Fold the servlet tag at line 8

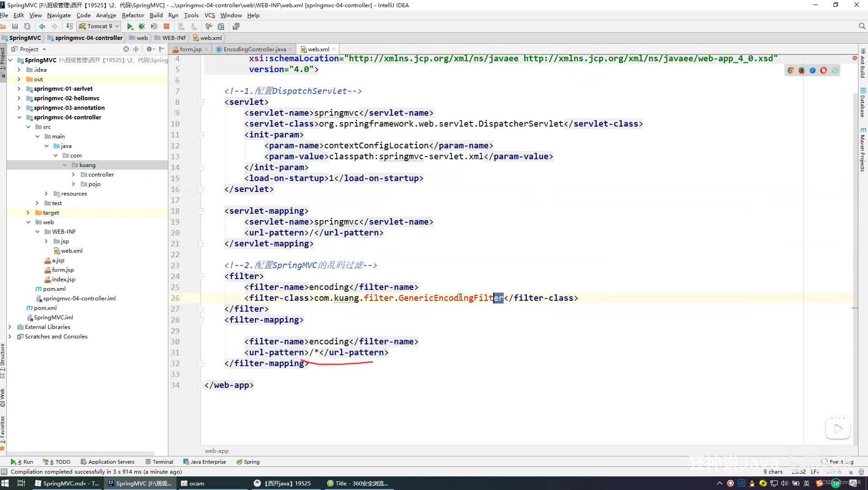pyautogui.click(x=201, y=102)
